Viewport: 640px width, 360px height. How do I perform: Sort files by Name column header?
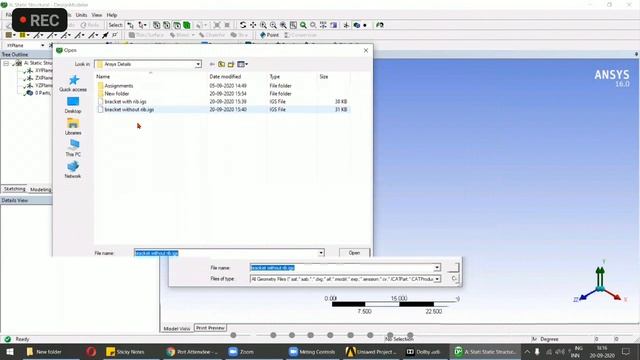tap(103, 77)
